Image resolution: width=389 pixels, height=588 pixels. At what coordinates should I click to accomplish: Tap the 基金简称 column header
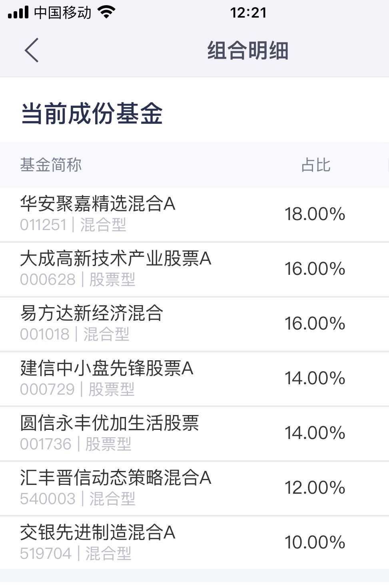[x=51, y=165]
